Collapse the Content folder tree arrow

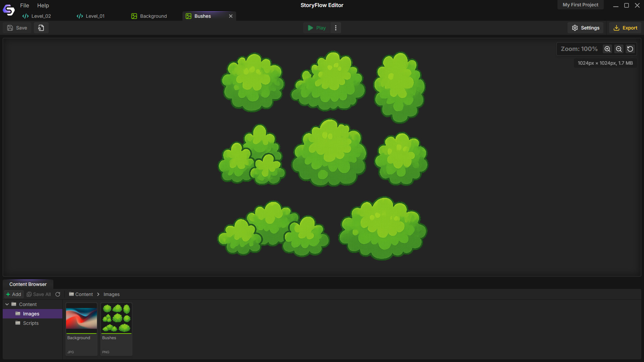click(7, 304)
